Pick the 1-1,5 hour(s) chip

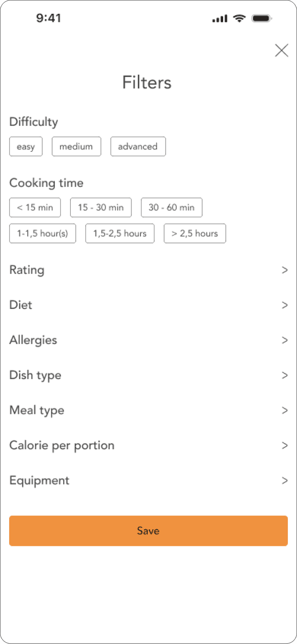coord(42,233)
